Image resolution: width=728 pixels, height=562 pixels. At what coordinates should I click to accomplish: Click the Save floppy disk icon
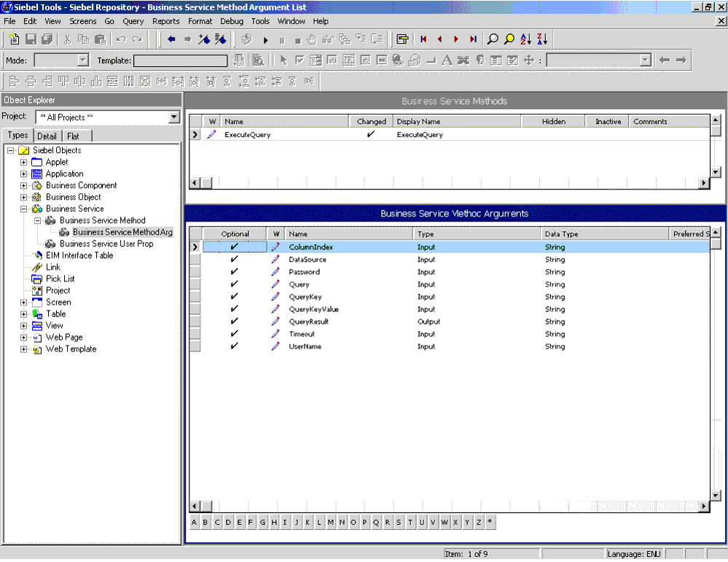(31, 39)
